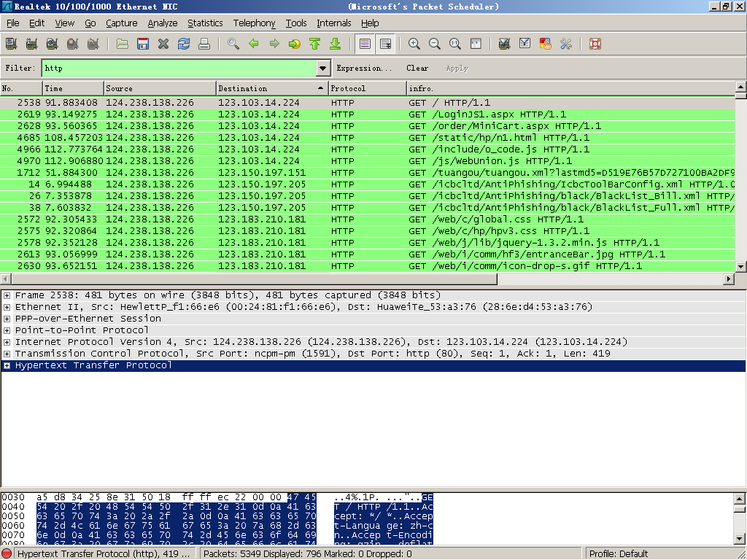This screenshot has height=560, width=747.
Task: Sort by the Protocol column header
Action: point(368,88)
